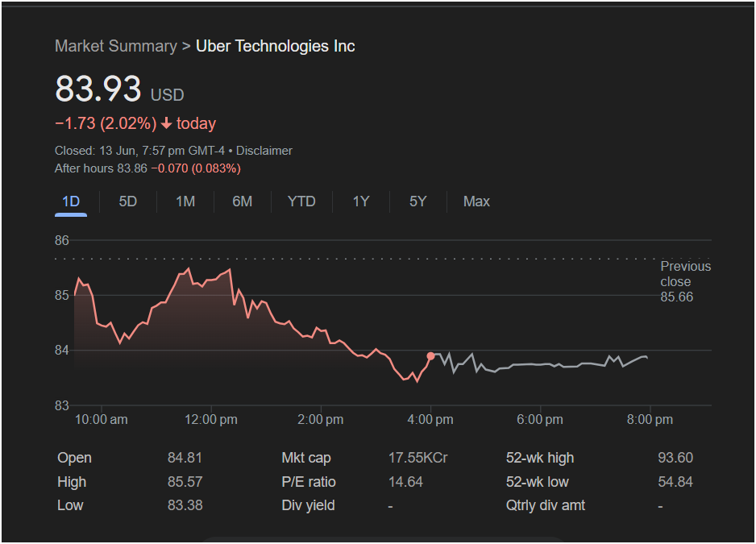
Task: Click the 52-wk low label
Action: [537, 482]
